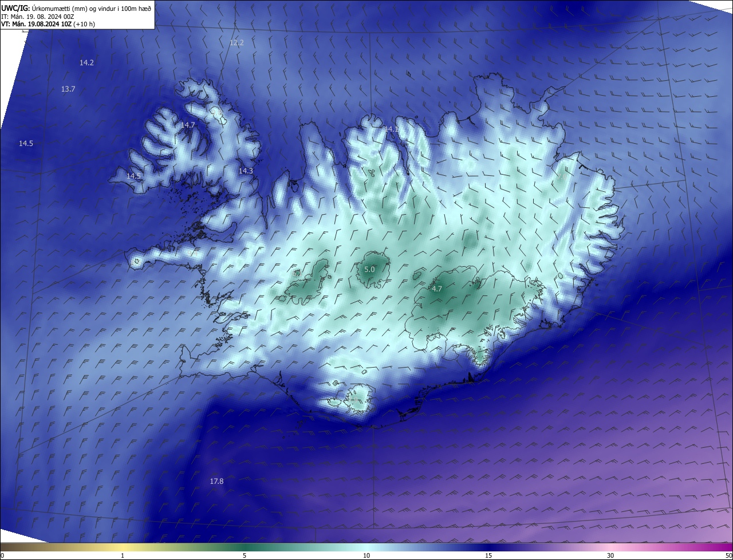This screenshot has height=560, width=733.
Task: Click the legend tick label 30
Action: tap(610, 555)
